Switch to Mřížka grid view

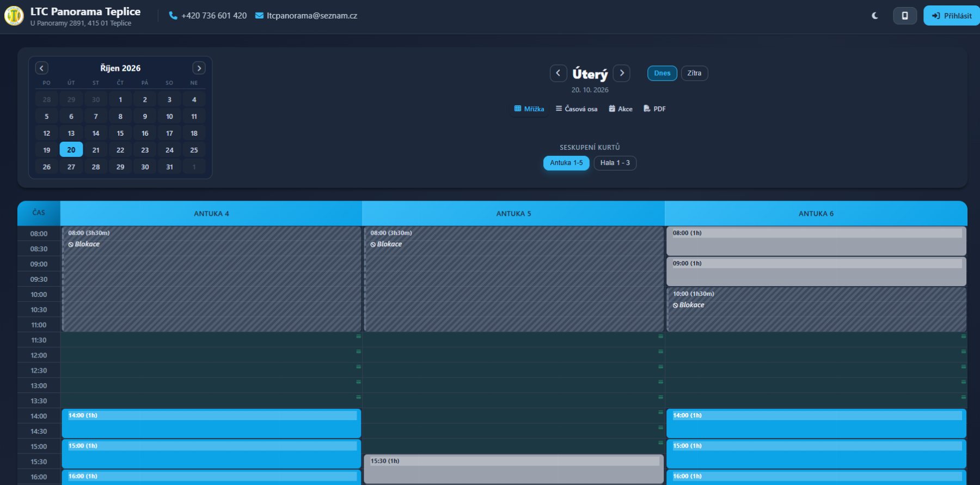pyautogui.click(x=529, y=109)
